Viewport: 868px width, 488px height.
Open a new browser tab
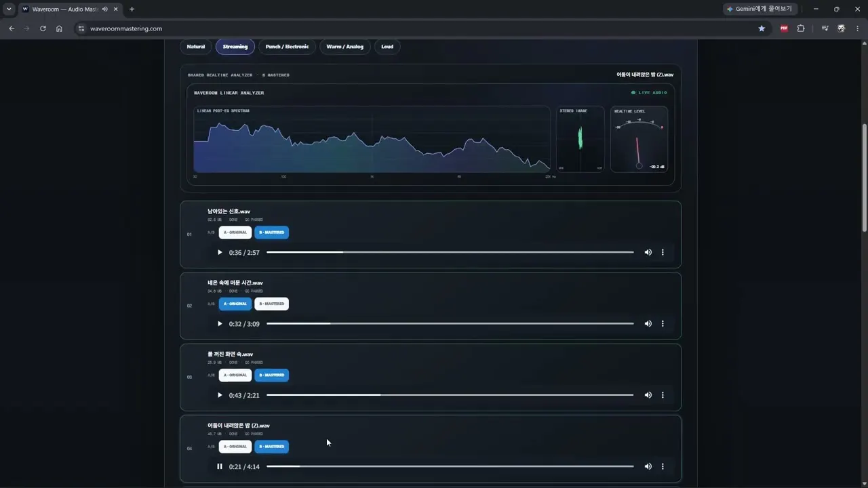pos(132,9)
